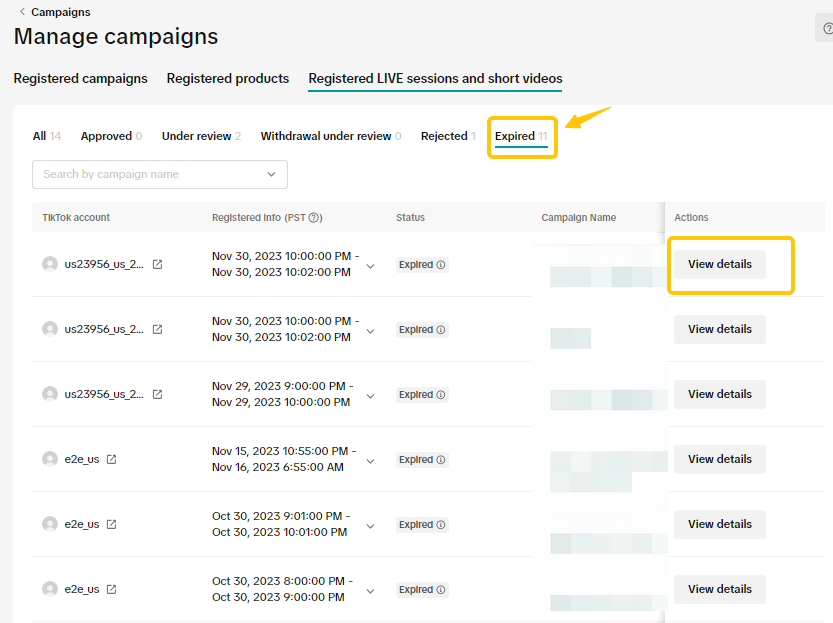The image size is (833, 623).
Task: Open external link icon for Nov 29 account
Action: click(x=157, y=395)
